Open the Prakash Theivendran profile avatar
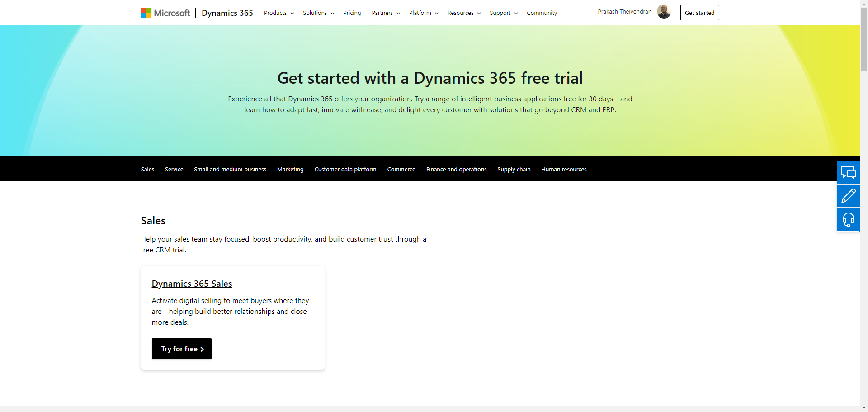The image size is (868, 412). point(664,12)
